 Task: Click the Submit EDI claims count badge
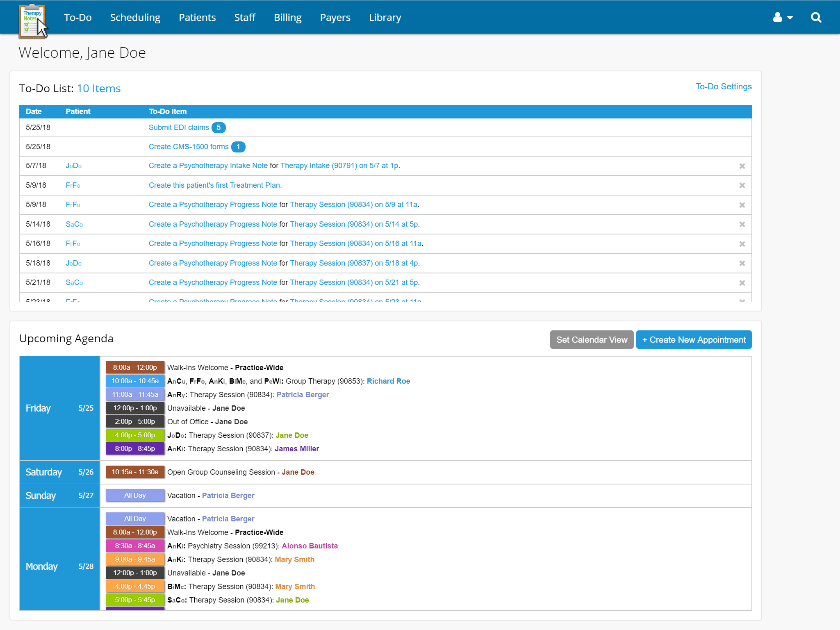coord(219,127)
